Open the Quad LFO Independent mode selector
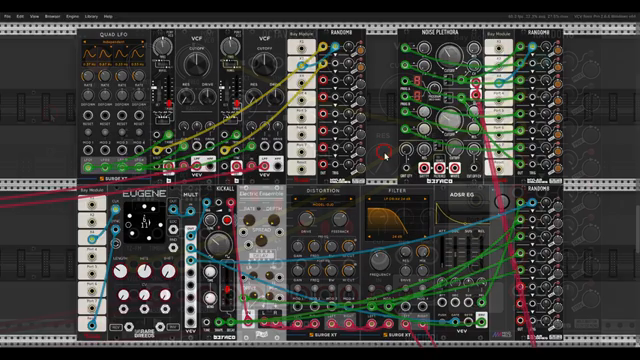 tap(113, 42)
